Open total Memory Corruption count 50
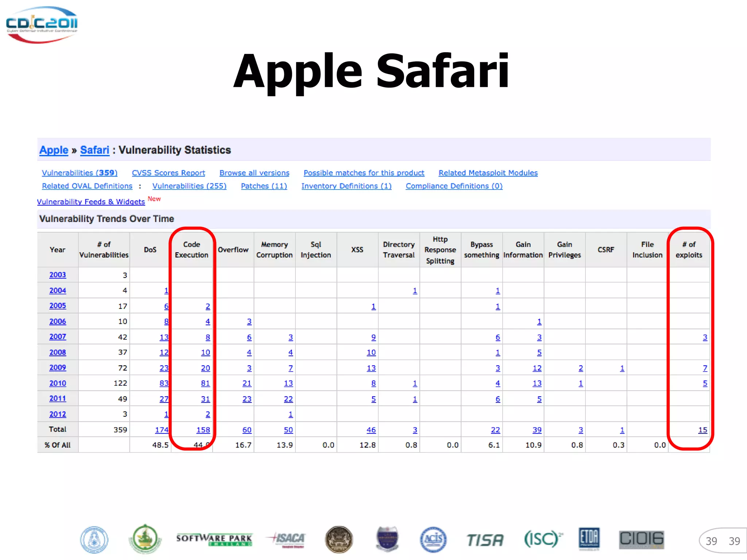Screen dimensions: 747x560 point(289,430)
